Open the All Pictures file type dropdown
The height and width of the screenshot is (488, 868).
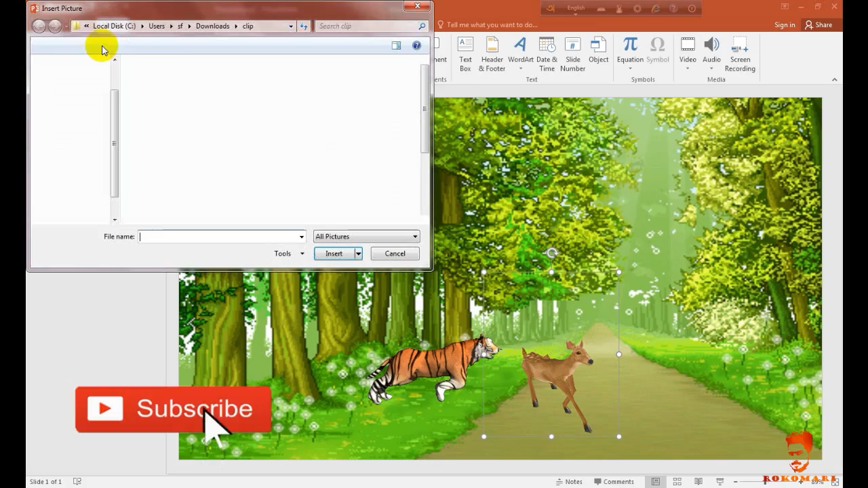(x=366, y=237)
